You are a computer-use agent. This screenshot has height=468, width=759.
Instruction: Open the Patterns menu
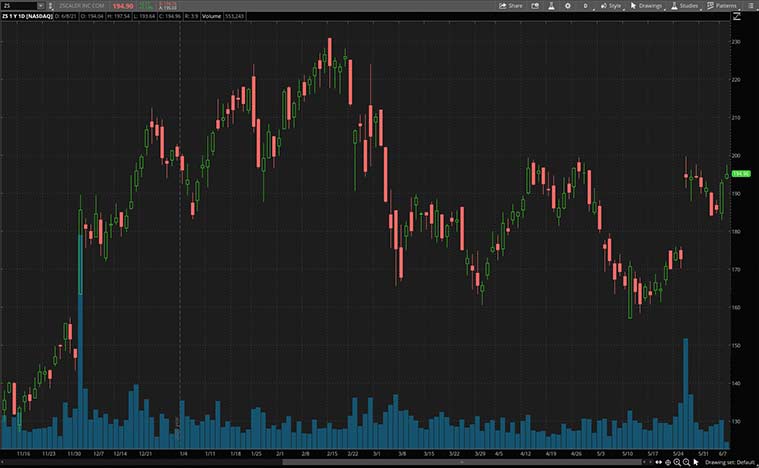(722, 6)
